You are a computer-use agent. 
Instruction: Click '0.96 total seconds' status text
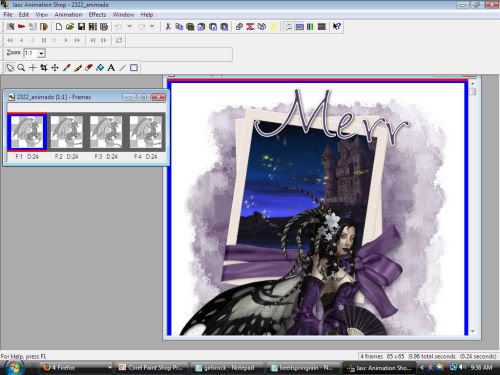432,356
